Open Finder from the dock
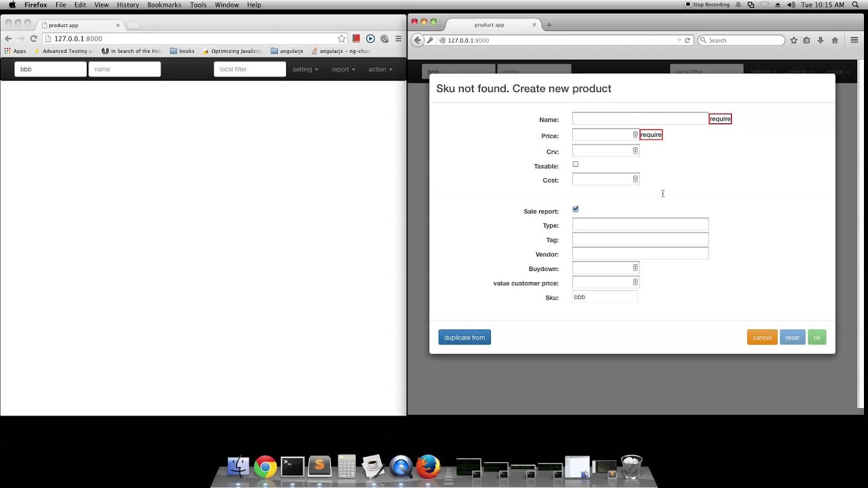The height and width of the screenshot is (488, 868). pyautogui.click(x=238, y=466)
